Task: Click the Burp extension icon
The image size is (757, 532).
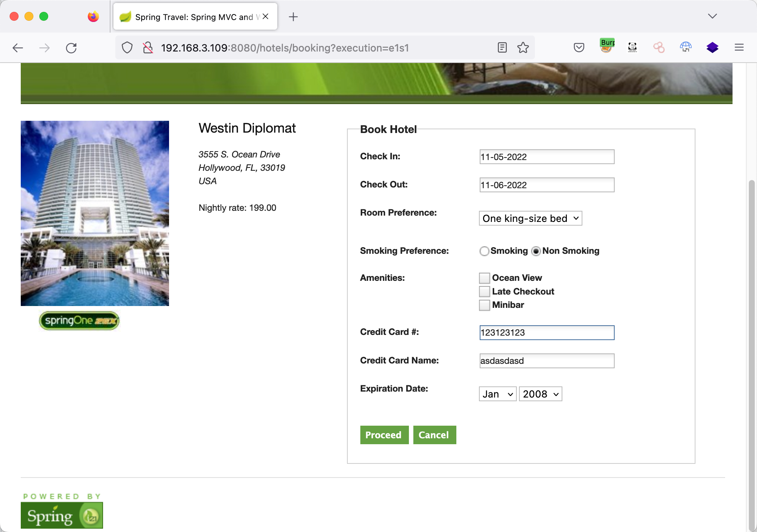Action: tap(607, 46)
